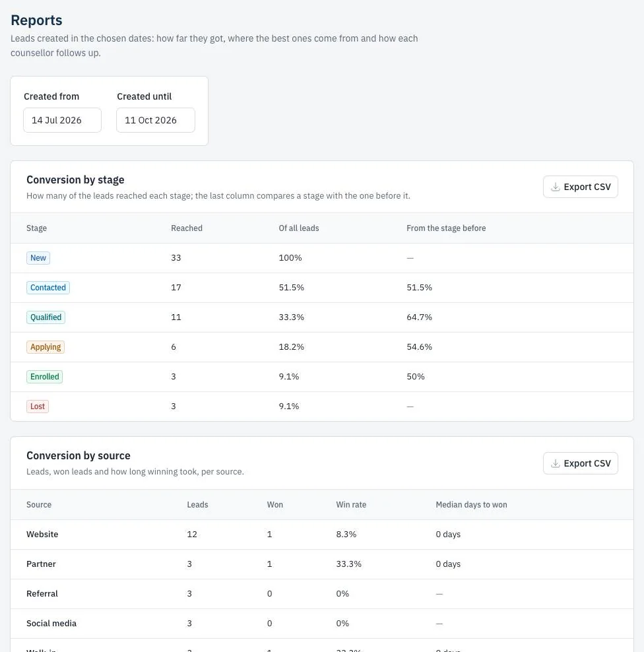Click Leads value 12 for Website
Screen dimensions: 644x652
tap(192, 535)
